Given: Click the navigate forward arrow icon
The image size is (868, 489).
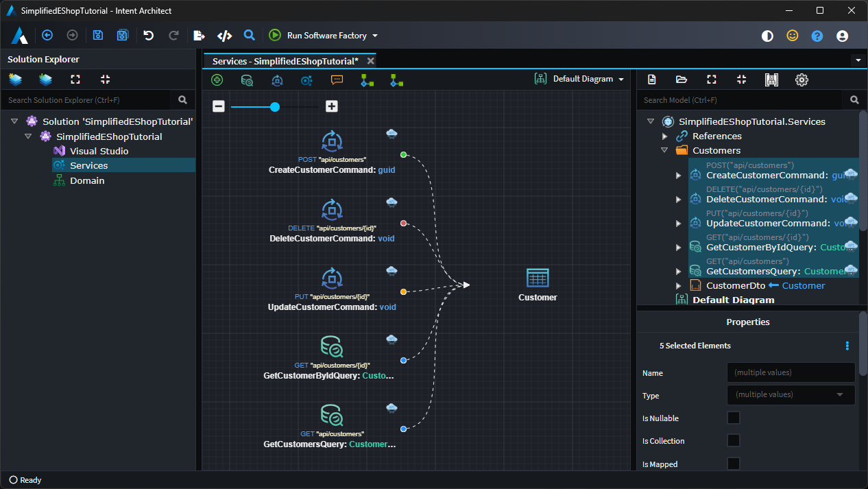Looking at the screenshot, I should pyautogui.click(x=72, y=35).
